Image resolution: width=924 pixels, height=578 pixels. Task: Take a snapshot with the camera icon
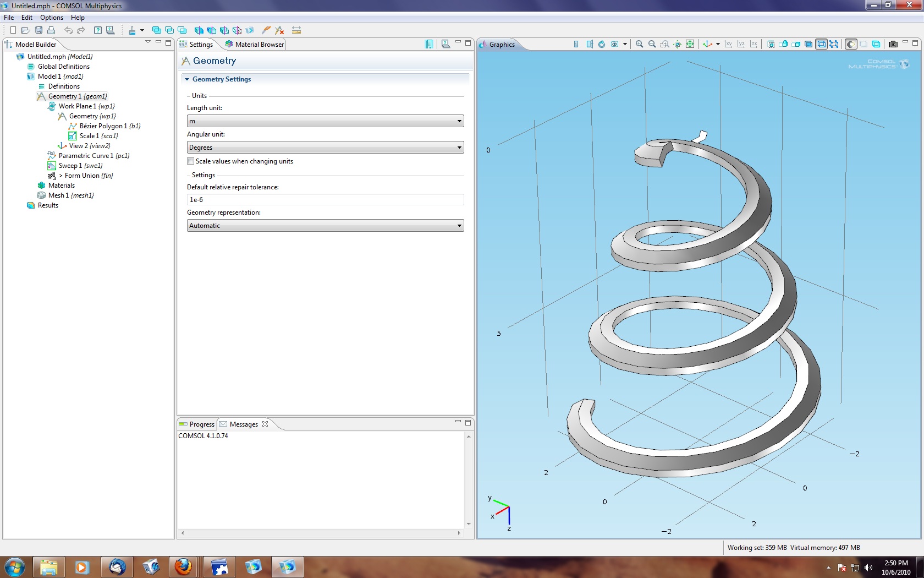pos(893,44)
